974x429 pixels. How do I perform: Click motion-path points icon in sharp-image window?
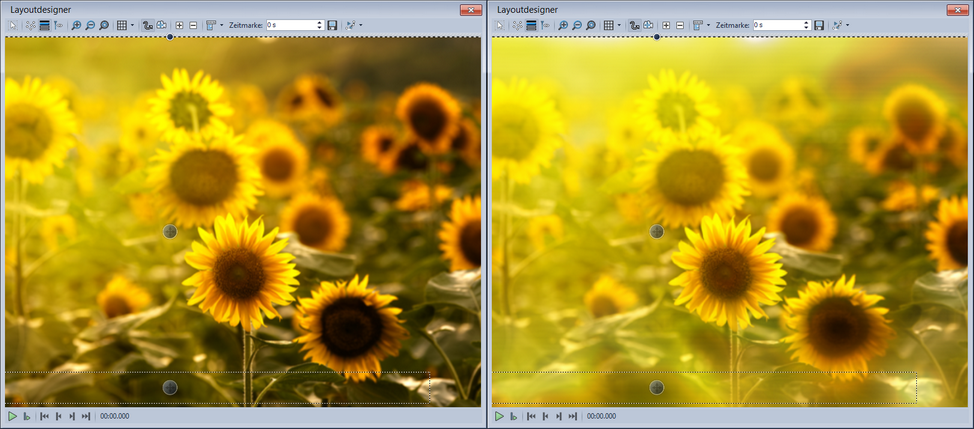(x=30, y=25)
